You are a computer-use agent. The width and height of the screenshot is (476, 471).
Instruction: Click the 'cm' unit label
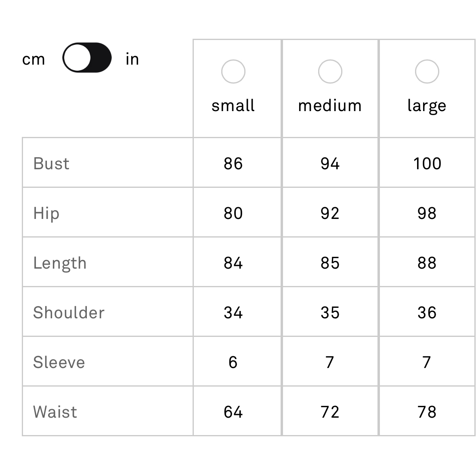click(x=34, y=59)
